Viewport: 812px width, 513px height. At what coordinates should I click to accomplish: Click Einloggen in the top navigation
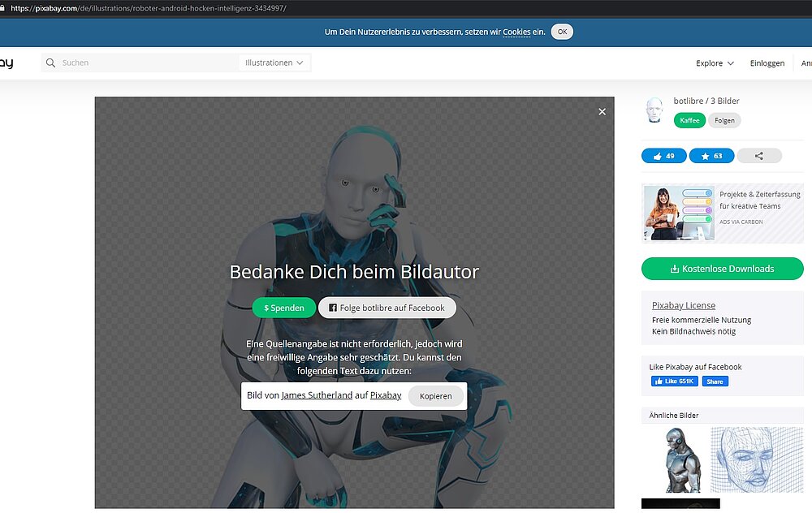pyautogui.click(x=767, y=63)
